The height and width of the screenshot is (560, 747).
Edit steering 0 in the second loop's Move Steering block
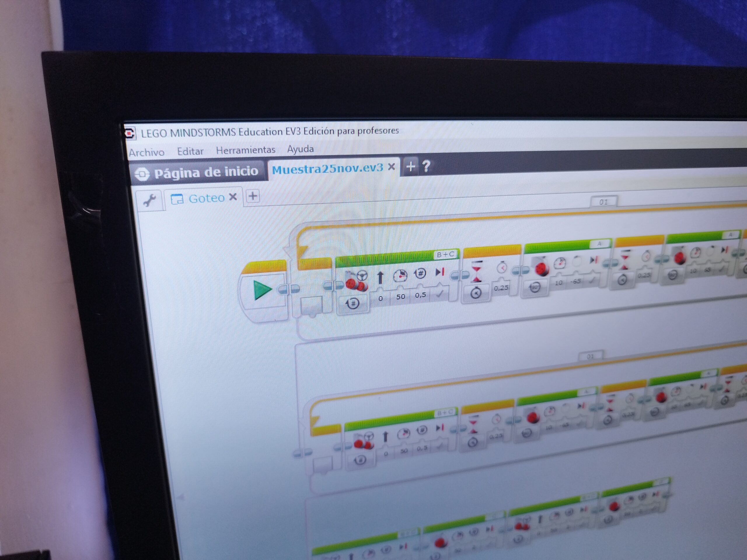[386, 454]
